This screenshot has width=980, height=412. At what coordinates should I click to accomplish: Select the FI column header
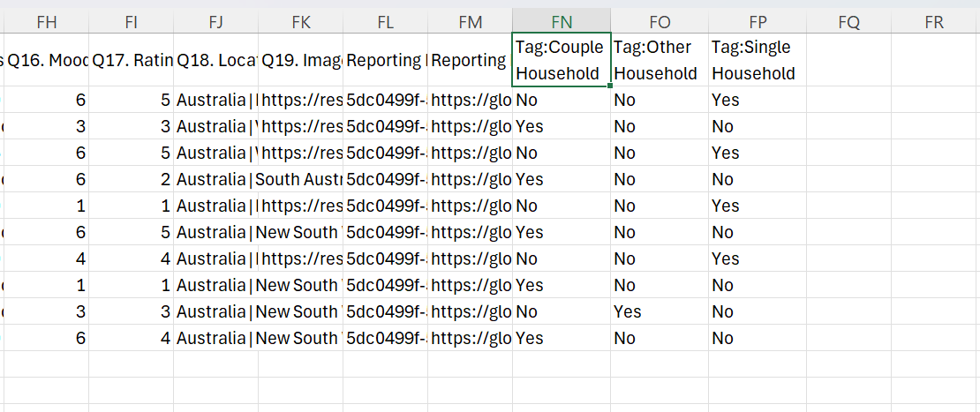pyautogui.click(x=132, y=22)
